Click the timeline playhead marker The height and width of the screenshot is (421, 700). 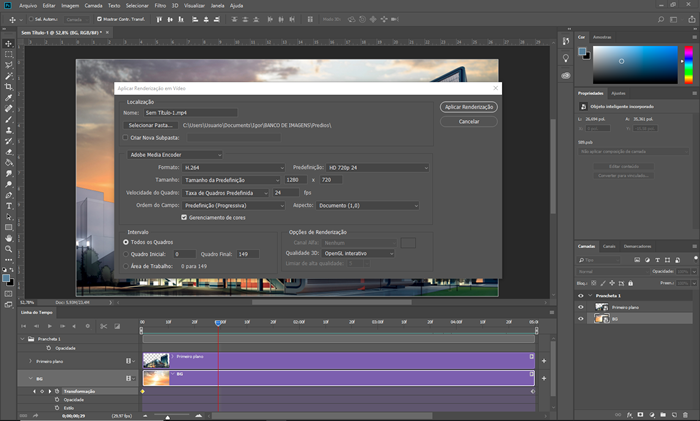click(218, 322)
